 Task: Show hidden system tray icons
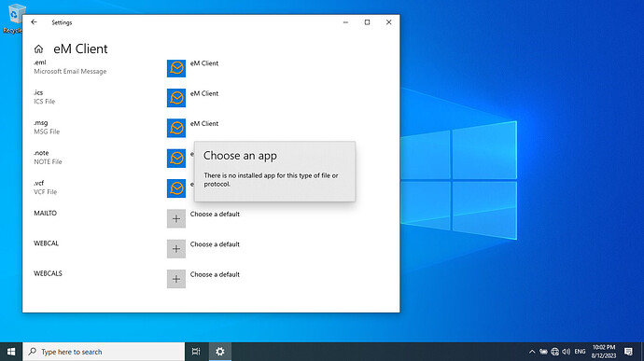pos(532,352)
